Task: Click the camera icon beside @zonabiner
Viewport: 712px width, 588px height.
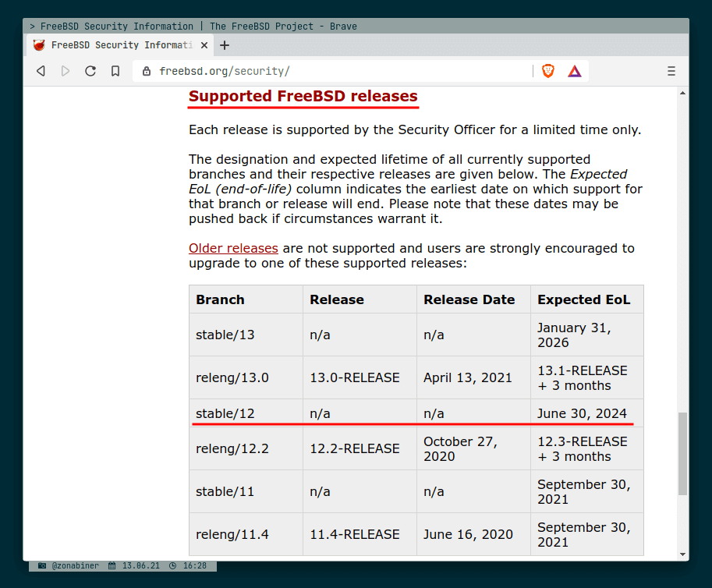Action: point(42,565)
